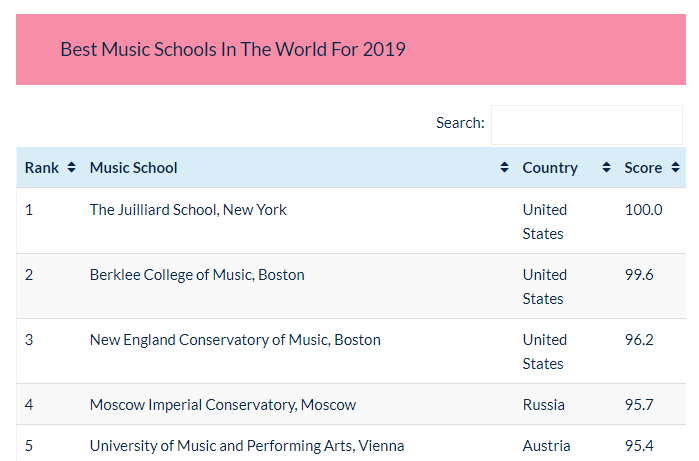Select The Juilliard School, New York entry
699x461 pixels.
pyautogui.click(x=188, y=210)
